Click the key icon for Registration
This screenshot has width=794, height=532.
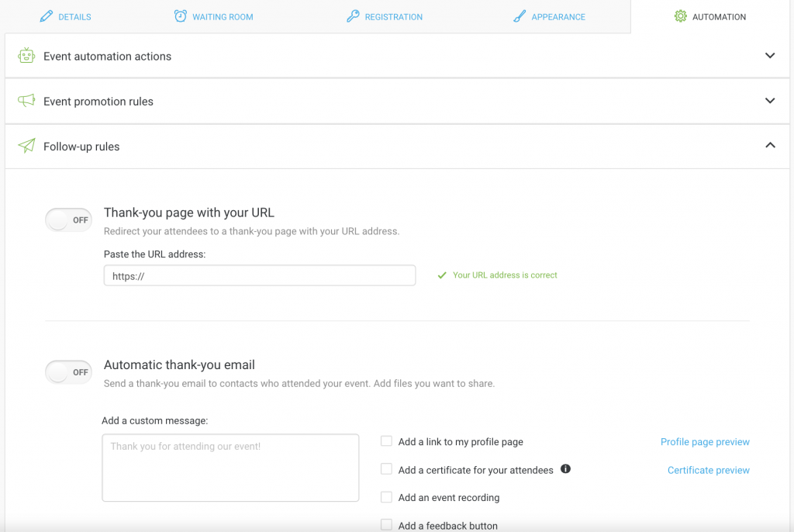click(x=353, y=16)
